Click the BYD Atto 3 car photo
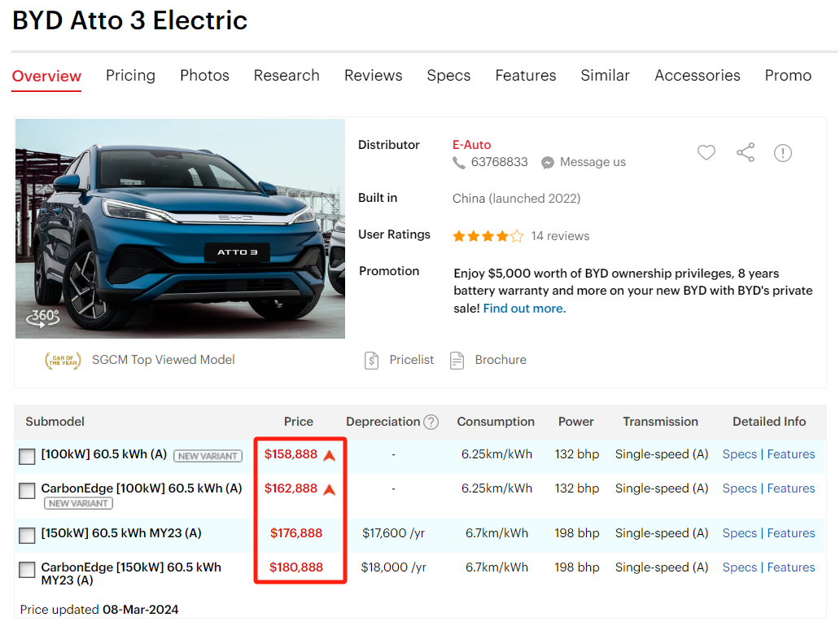The image size is (840, 626). pos(180,228)
